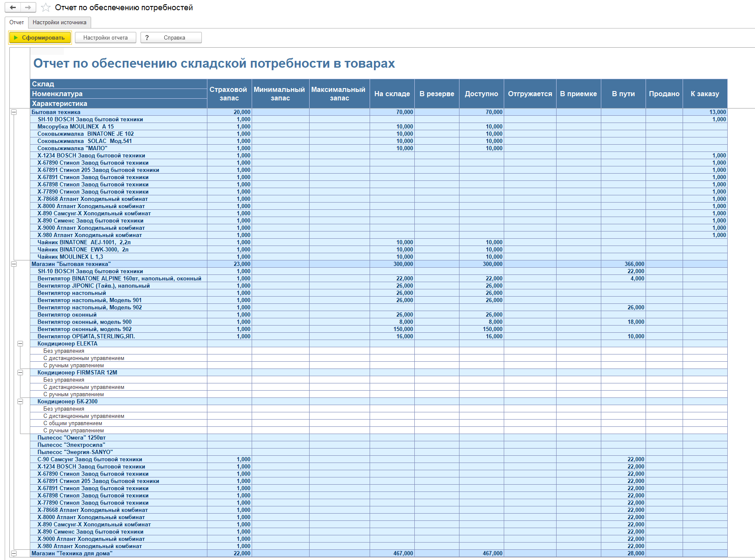Collapse the Магазин "Бытовая техника" group

point(14,264)
